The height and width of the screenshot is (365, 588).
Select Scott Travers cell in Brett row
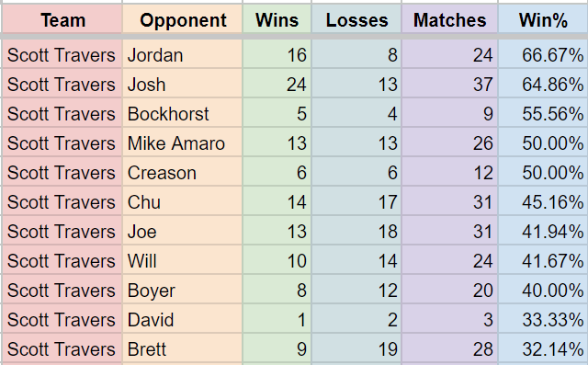coord(62,348)
